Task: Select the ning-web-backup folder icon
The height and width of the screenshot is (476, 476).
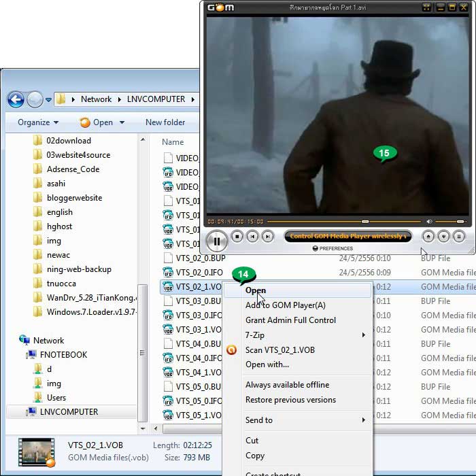Action: [x=37, y=269]
